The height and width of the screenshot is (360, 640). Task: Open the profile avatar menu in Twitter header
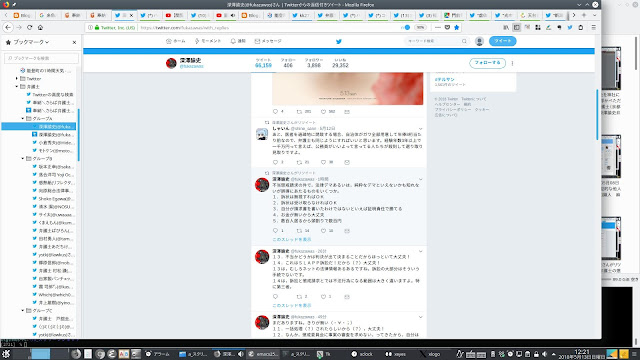(x=479, y=41)
